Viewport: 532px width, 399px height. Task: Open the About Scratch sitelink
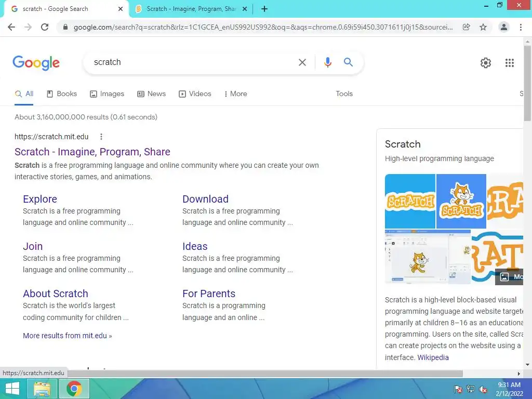click(x=55, y=294)
